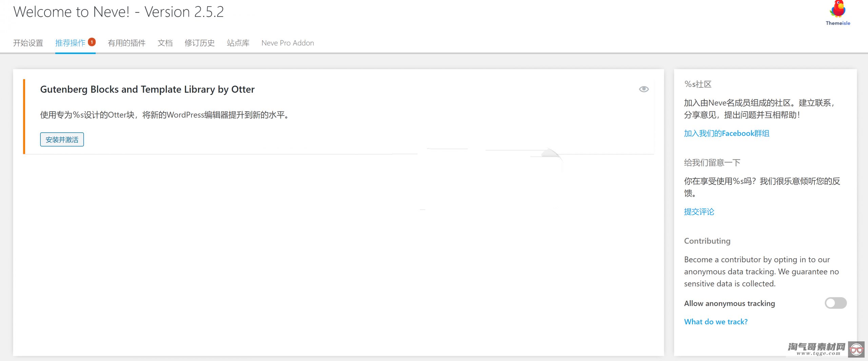View the 修订历史 tab
The image size is (868, 361).
[200, 43]
